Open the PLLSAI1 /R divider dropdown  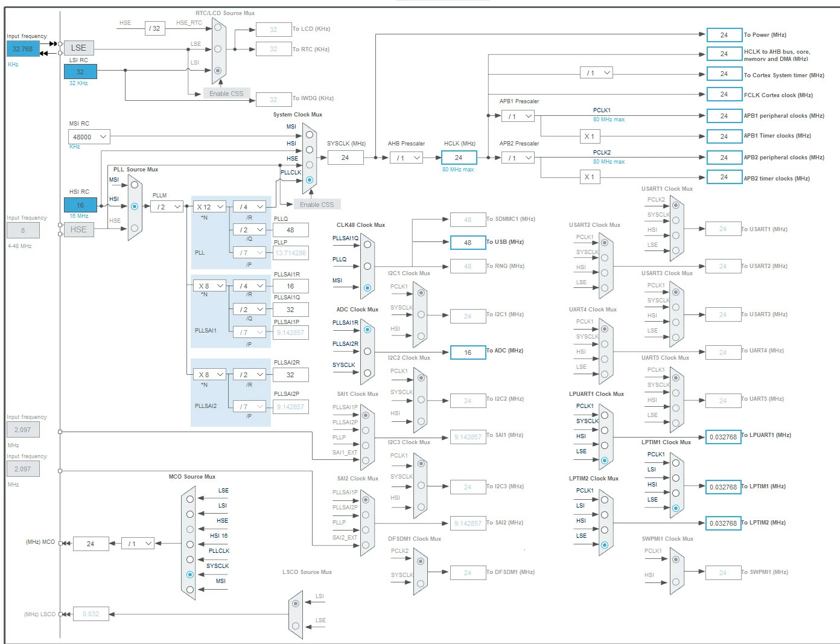tap(250, 285)
